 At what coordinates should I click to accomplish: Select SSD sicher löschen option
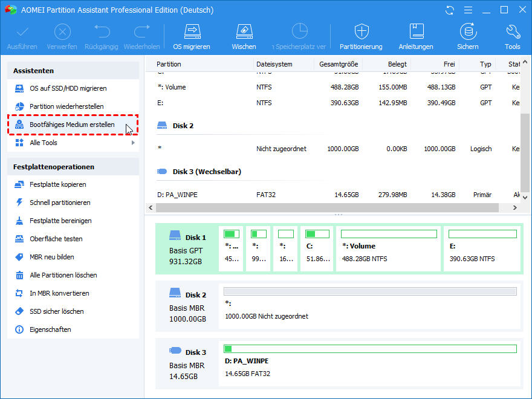coord(57,311)
